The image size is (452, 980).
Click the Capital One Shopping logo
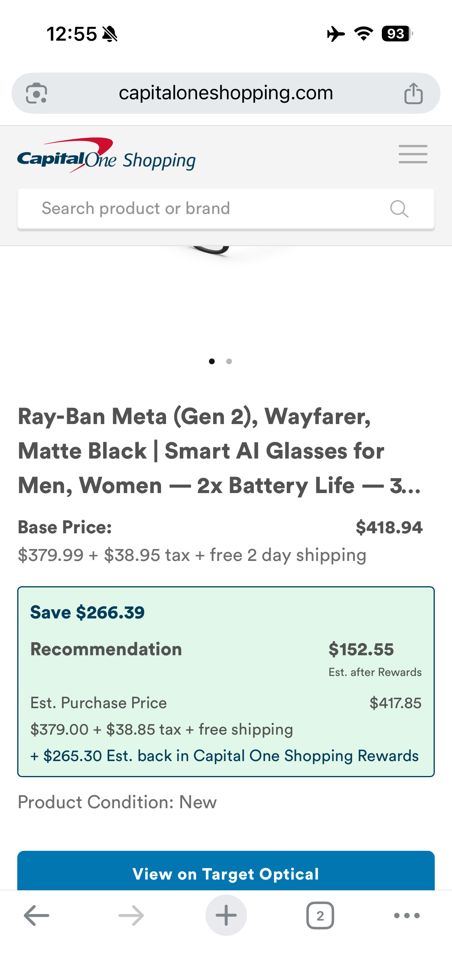(106, 156)
